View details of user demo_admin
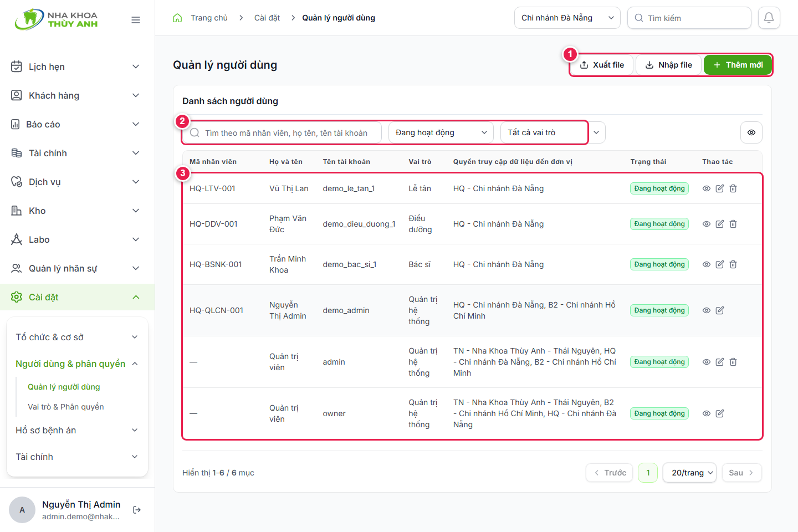This screenshot has height=532, width=798. click(707, 310)
